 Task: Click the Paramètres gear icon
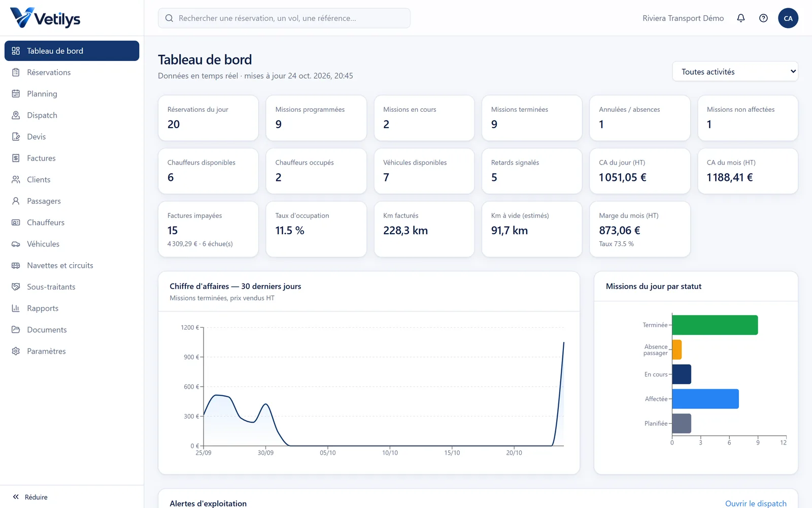tap(16, 351)
